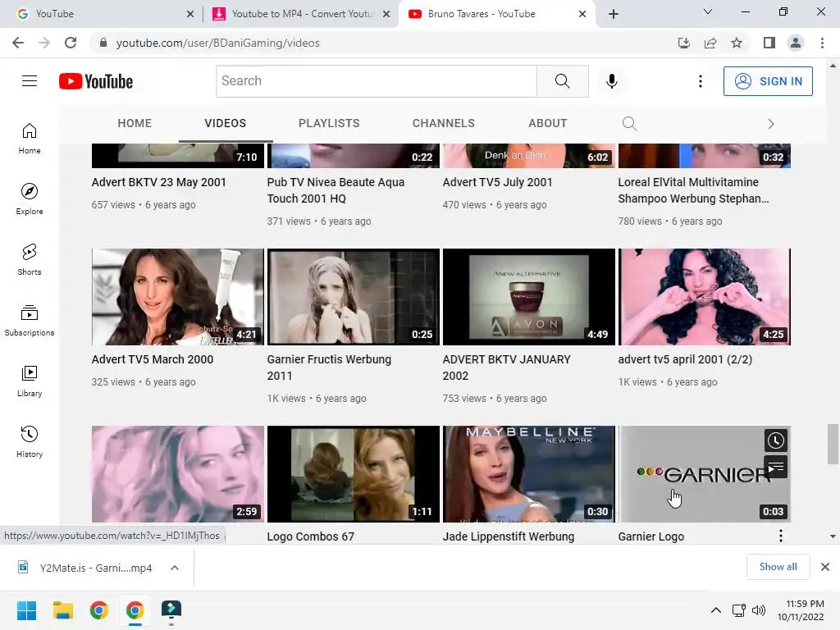Click Maybelline thumbnail with 0:30 duration
Image resolution: width=840 pixels, height=630 pixels.
tap(529, 474)
